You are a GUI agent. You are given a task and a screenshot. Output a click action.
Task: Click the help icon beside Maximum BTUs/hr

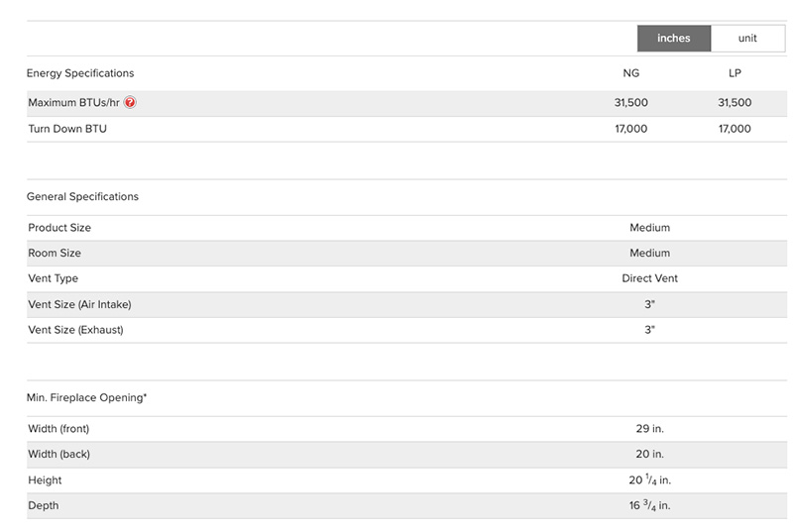point(130,103)
